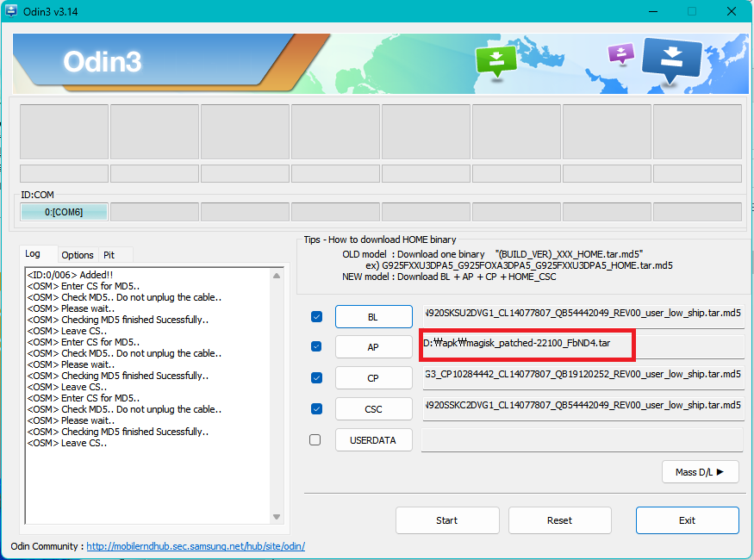Viewport: 754px width, 560px height.
Task: Click the purple download marker icon in banner
Action: [x=620, y=53]
